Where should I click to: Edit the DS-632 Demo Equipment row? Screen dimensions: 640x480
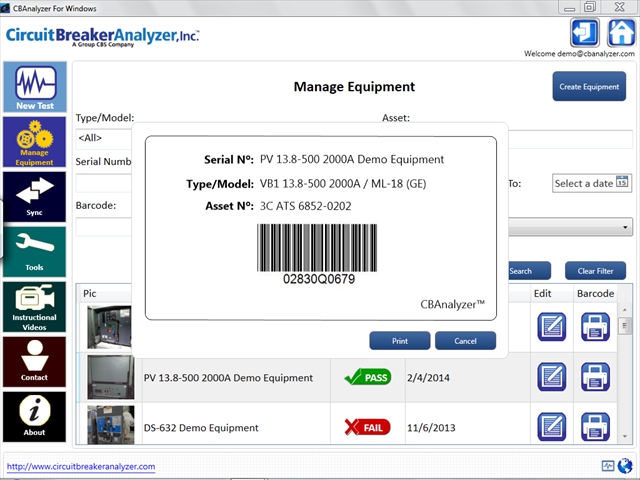click(552, 427)
